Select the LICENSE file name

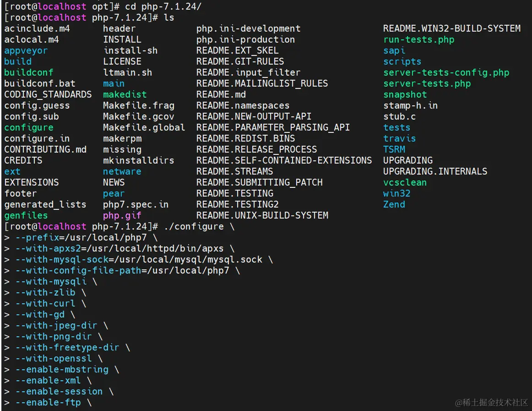(122, 61)
